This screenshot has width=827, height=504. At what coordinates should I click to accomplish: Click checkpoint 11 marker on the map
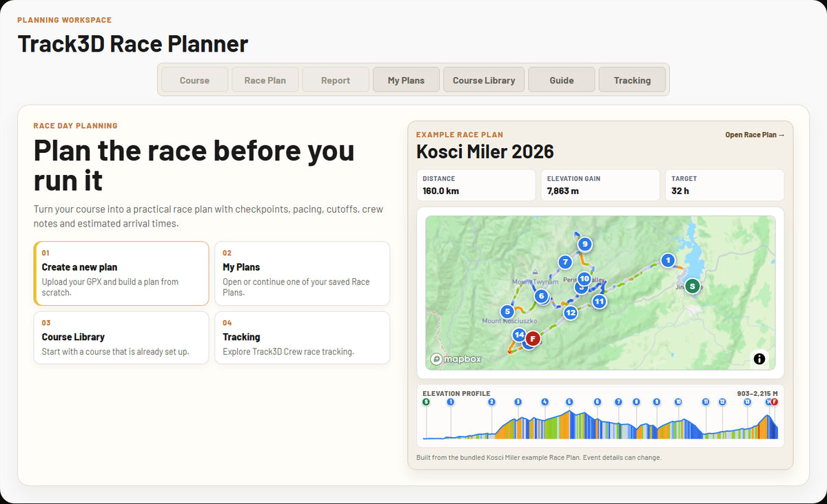click(599, 301)
